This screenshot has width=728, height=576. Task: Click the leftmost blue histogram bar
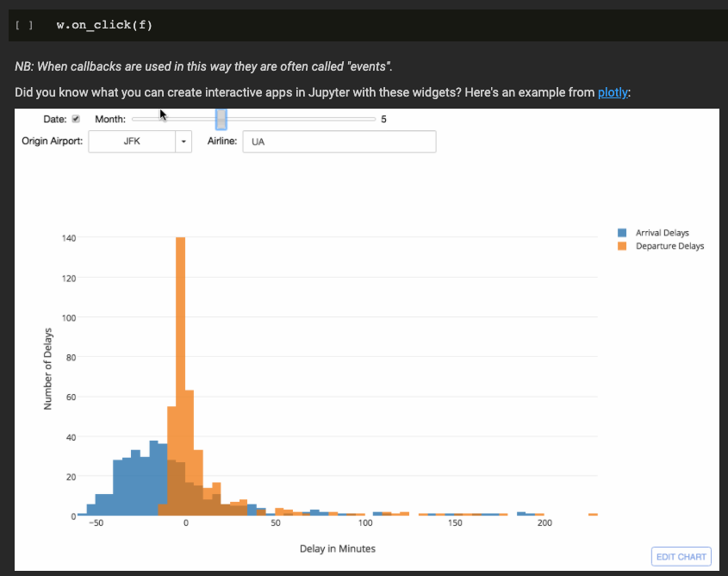(82, 514)
